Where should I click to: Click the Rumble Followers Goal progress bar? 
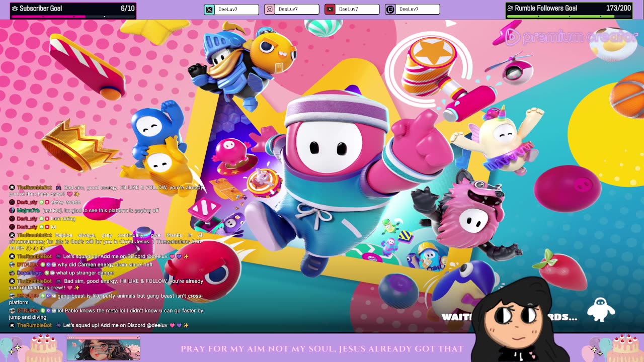click(x=569, y=17)
